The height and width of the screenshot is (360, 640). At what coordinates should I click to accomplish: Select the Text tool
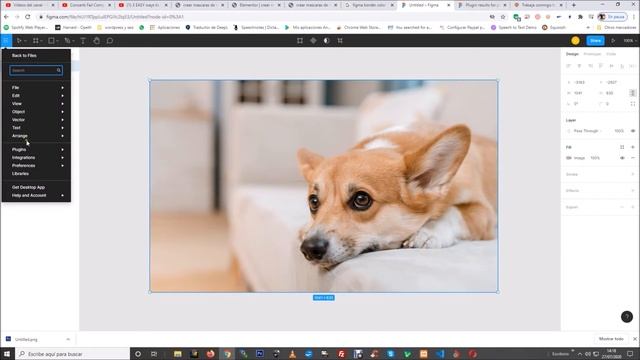tap(83, 40)
